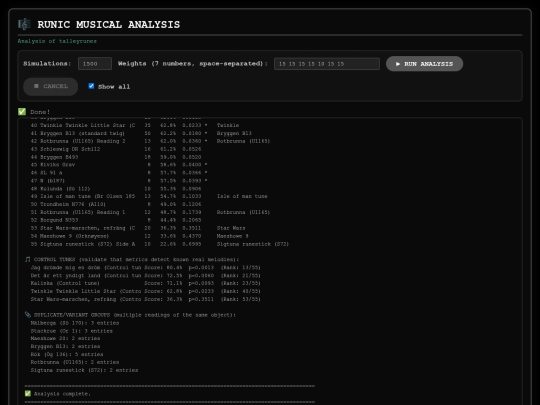Select row 54 Maeshowe 9
Viewport: 540px width, 405px height.
[139, 236]
